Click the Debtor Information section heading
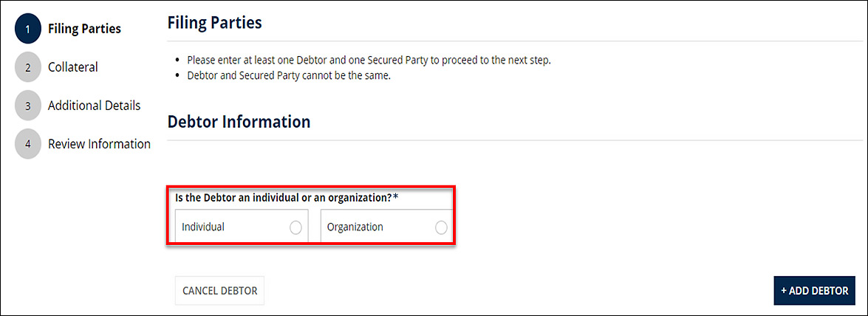This screenshot has width=868, height=316. [239, 122]
